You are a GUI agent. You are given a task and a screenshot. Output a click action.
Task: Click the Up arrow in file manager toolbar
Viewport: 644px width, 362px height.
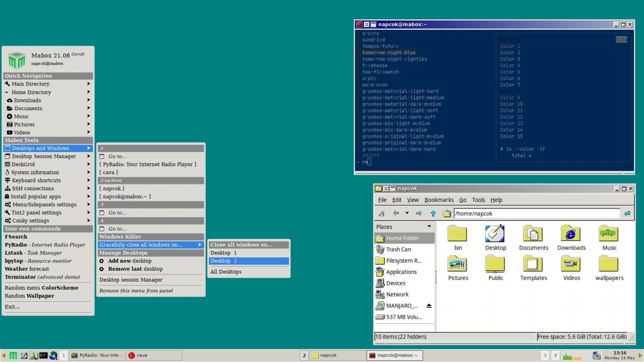(433, 213)
